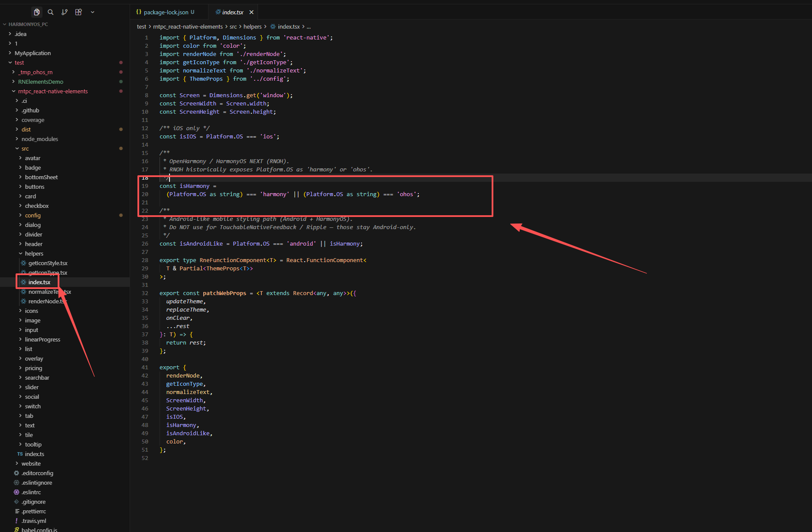
Task: Open the Extensions view icon
Action: [x=78, y=12]
